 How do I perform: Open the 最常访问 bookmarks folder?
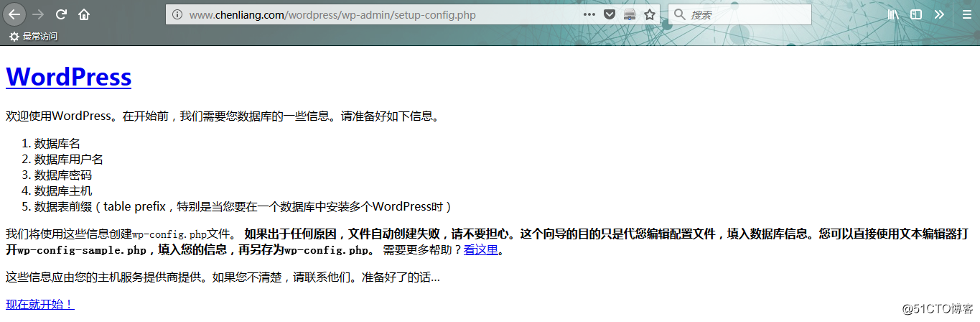click(x=33, y=37)
